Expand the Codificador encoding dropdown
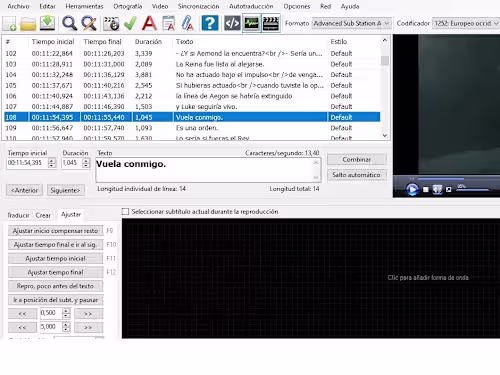500x375 pixels. click(466, 23)
